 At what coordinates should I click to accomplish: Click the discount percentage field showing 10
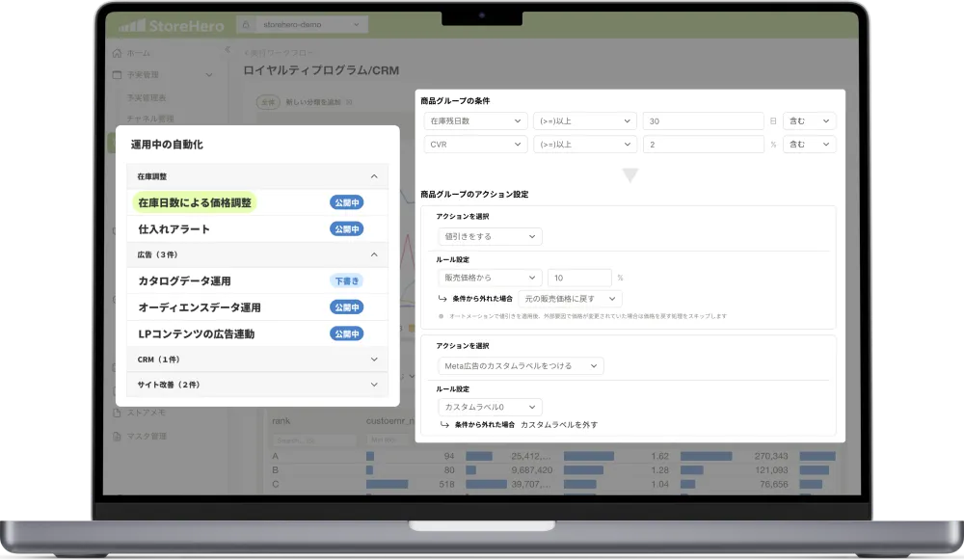tap(578, 278)
